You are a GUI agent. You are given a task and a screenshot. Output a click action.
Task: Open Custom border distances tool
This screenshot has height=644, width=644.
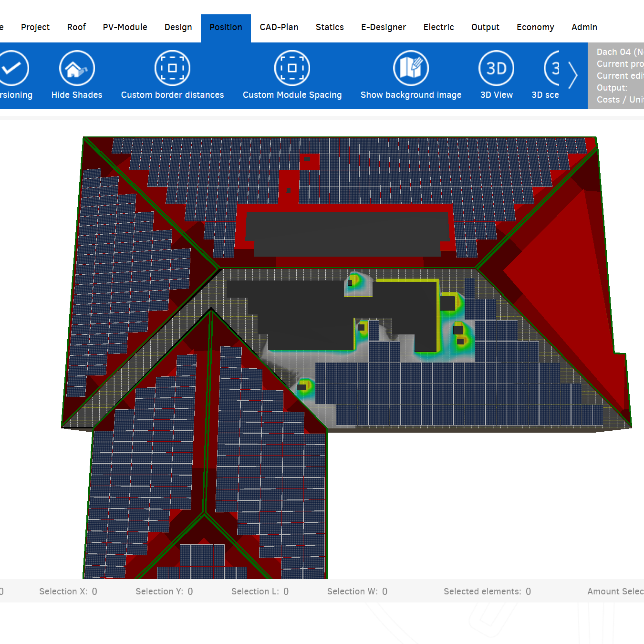pos(172,69)
